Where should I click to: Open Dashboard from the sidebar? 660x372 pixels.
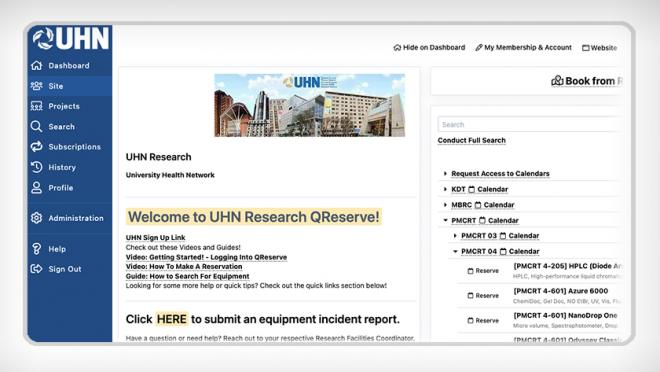pos(70,66)
